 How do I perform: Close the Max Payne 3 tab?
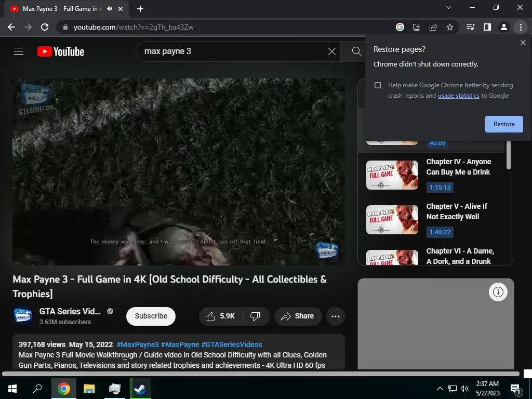[121, 9]
